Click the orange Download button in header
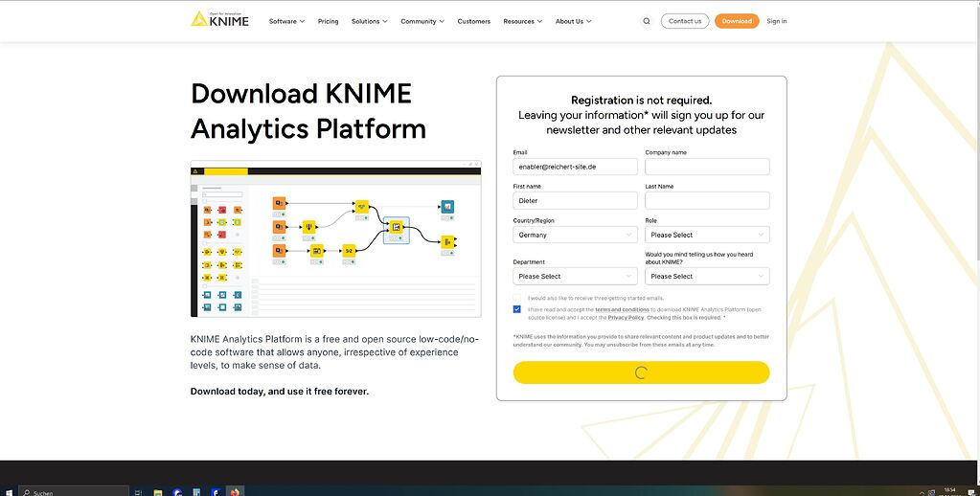 click(x=737, y=21)
